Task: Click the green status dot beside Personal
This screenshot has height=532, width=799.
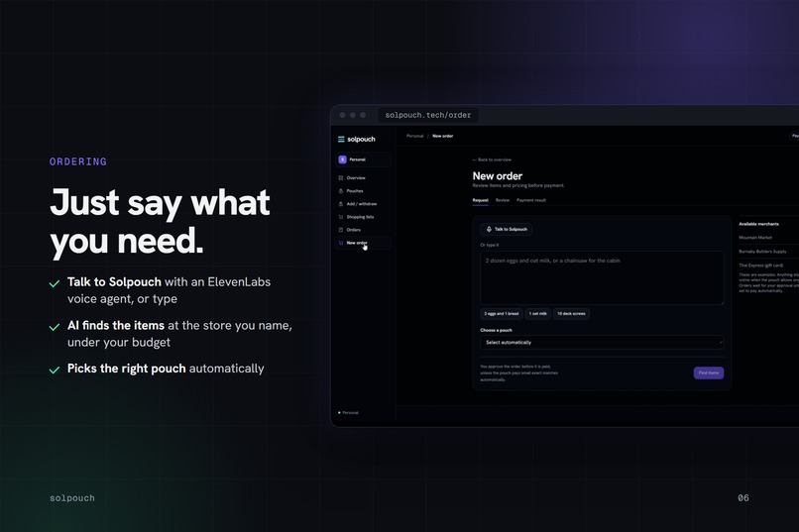Action: click(x=339, y=412)
